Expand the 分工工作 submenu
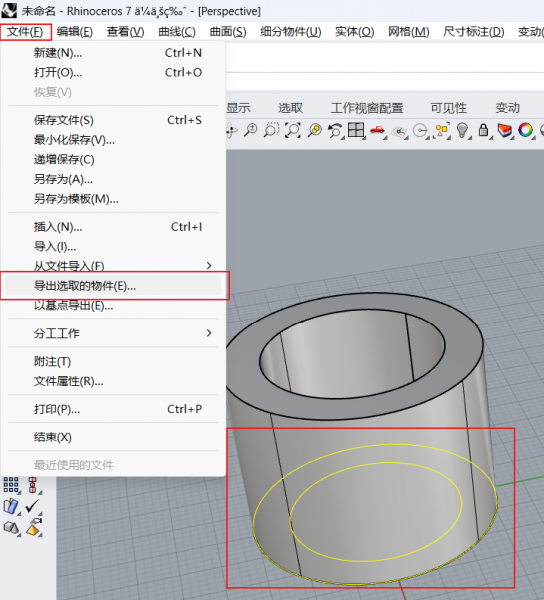Image resolution: width=544 pixels, height=600 pixels. (x=114, y=333)
